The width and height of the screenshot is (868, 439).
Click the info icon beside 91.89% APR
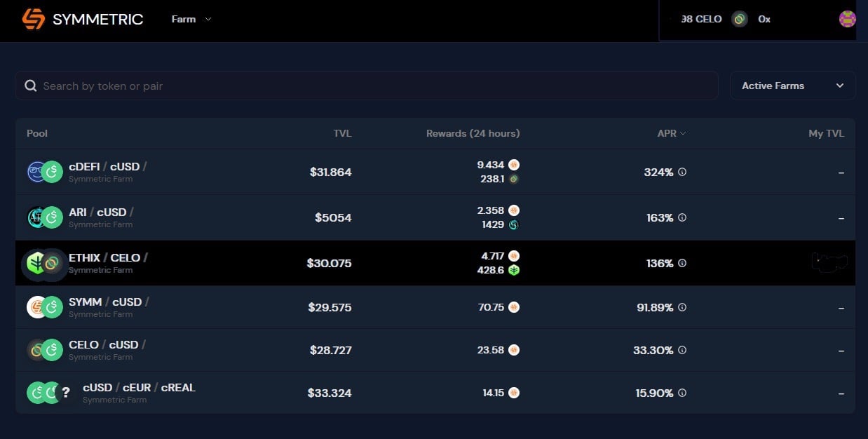click(x=682, y=307)
